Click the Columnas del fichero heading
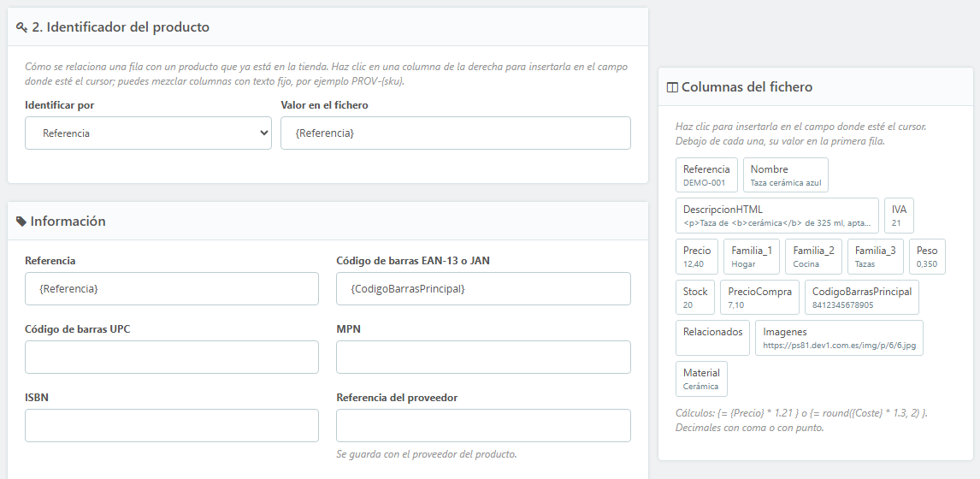Image resolution: width=980 pixels, height=479 pixels. [x=747, y=87]
